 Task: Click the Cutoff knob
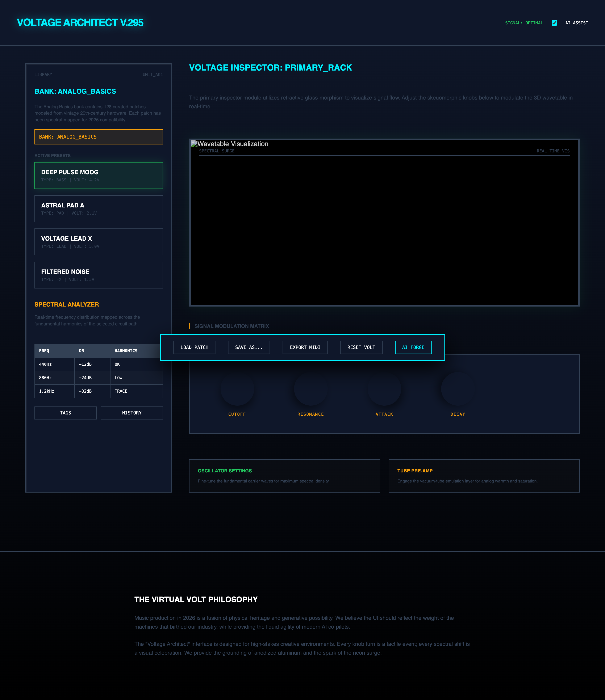[x=237, y=389]
